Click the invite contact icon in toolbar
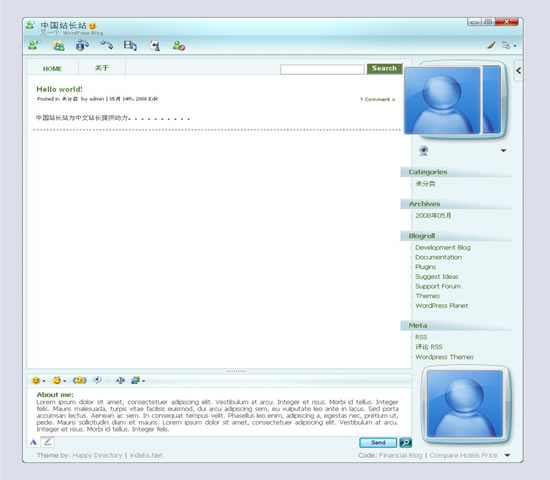This screenshot has width=550, height=480. click(34, 45)
